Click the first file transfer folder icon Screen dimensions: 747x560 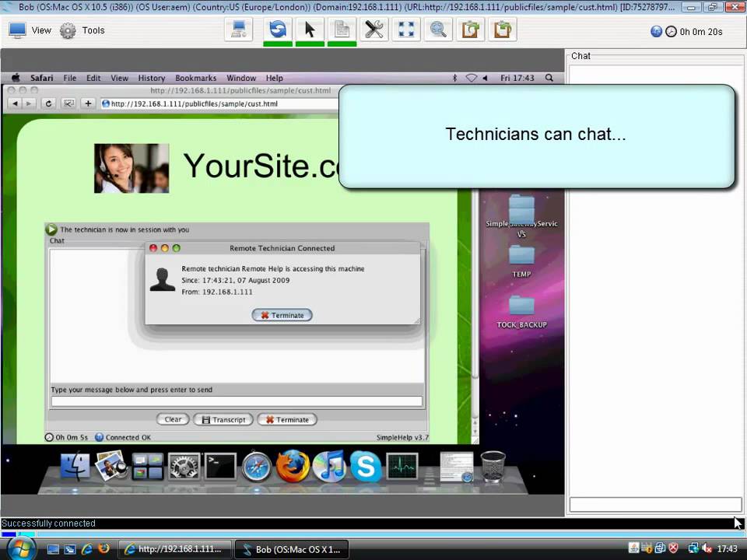coord(470,30)
